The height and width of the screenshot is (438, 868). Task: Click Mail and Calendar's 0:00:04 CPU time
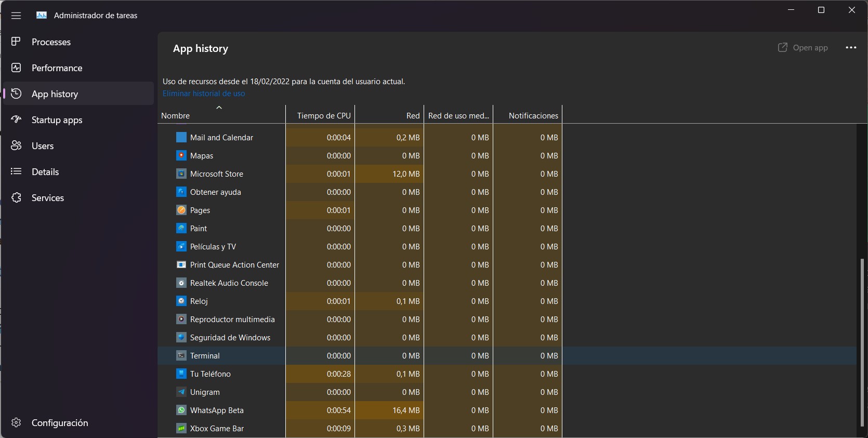click(339, 138)
